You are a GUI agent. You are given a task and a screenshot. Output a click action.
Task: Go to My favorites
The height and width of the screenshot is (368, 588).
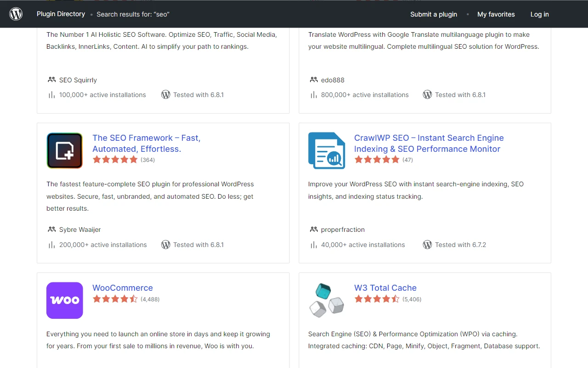(x=496, y=14)
